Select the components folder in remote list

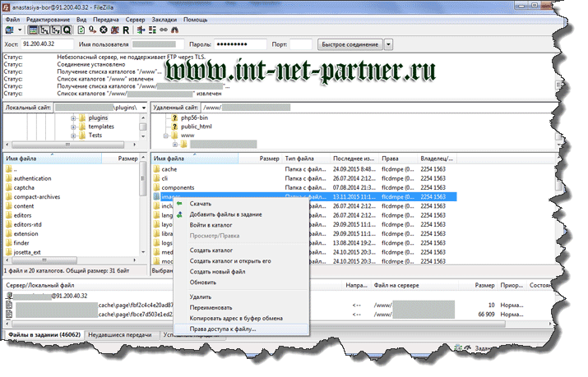[x=178, y=187]
